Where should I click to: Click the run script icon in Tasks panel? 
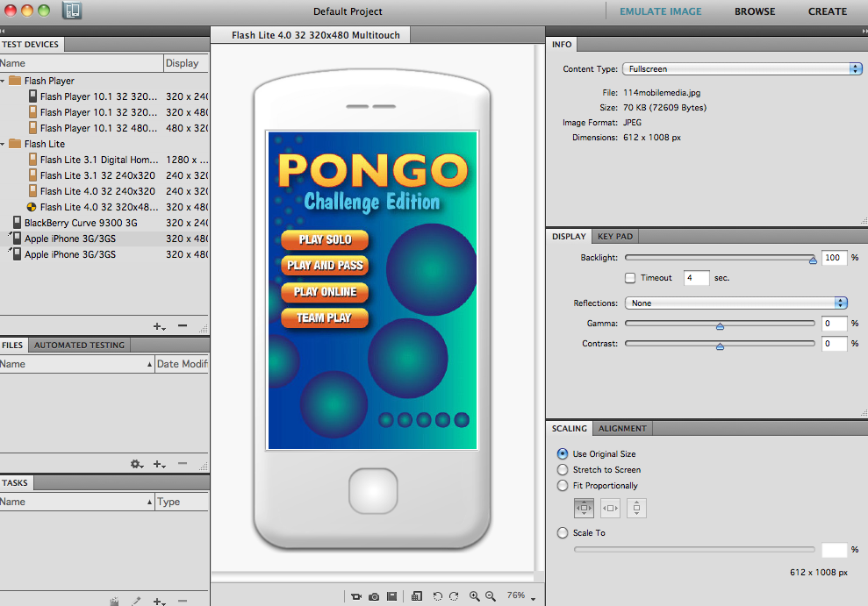pyautogui.click(x=114, y=601)
